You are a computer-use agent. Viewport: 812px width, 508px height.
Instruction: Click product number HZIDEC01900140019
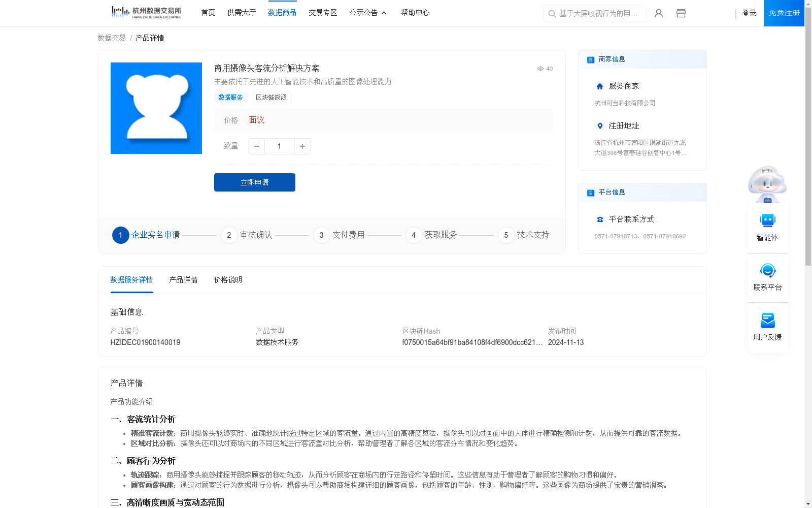tap(145, 342)
